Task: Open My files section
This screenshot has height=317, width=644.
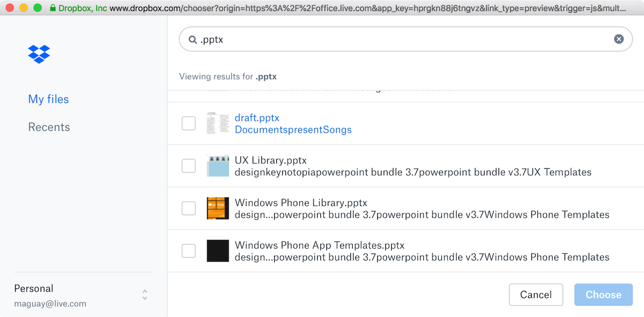Action: pos(48,99)
